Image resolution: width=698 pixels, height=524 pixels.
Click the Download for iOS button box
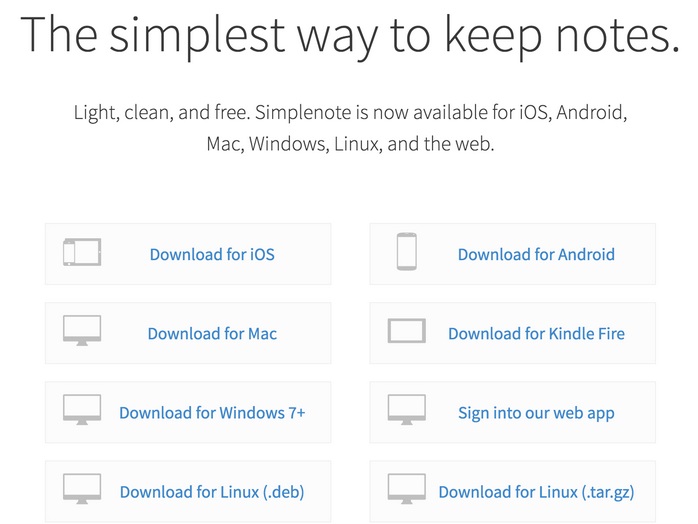(x=188, y=254)
